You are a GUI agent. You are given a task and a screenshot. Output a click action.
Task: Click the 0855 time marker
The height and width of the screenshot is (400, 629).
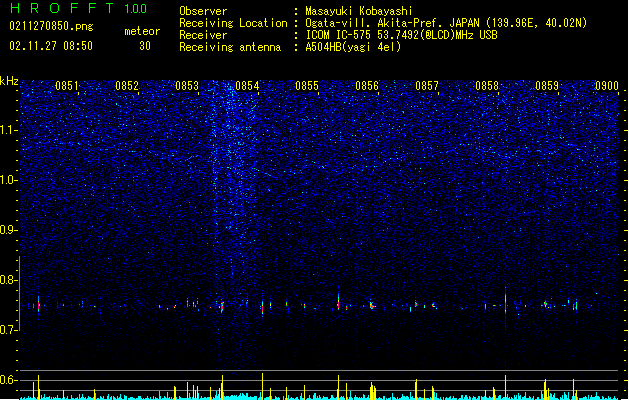coord(307,86)
